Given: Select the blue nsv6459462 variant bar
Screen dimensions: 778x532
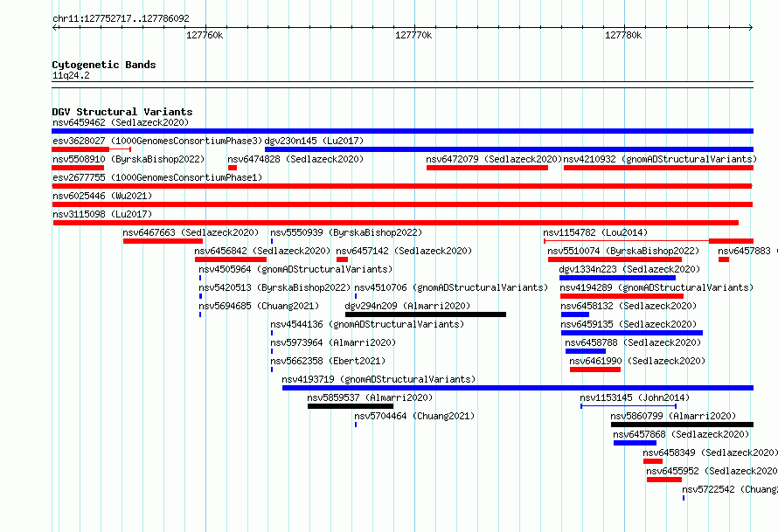Looking at the screenshot, I should tap(402, 131).
